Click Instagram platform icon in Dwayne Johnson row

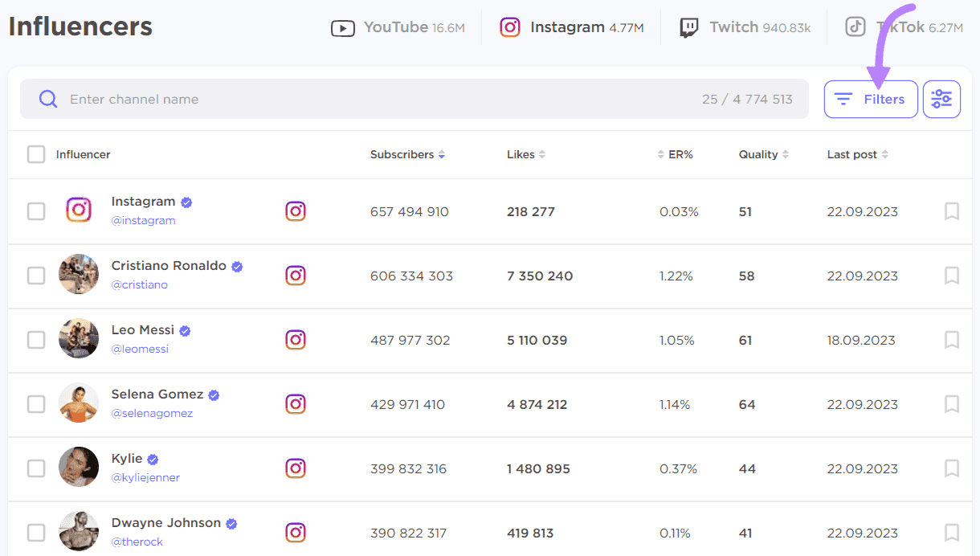coord(296,533)
